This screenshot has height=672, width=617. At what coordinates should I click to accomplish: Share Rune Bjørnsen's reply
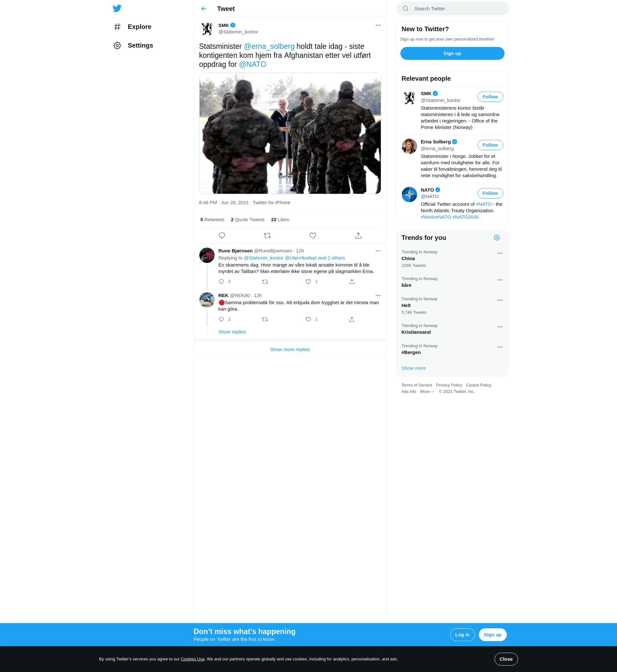click(x=352, y=282)
